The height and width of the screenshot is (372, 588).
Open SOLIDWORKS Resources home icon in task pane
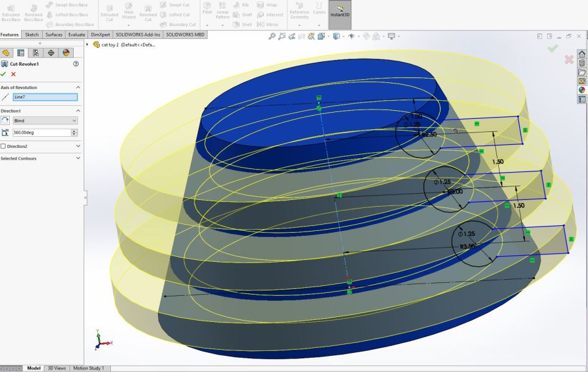click(582, 54)
